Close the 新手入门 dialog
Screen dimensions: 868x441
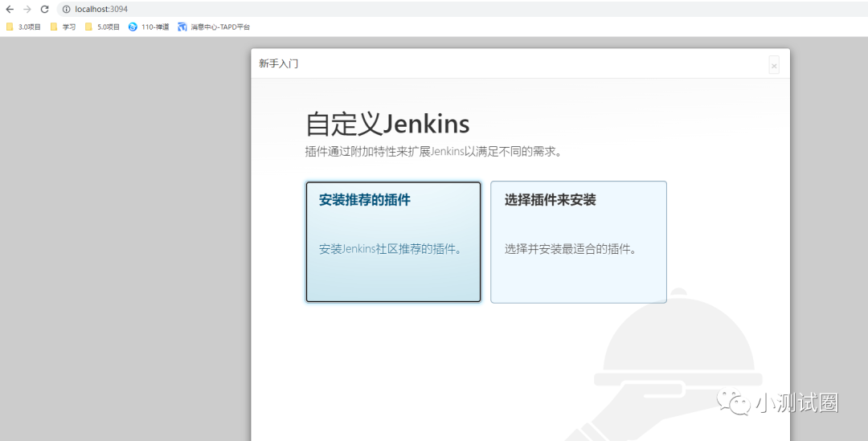pyautogui.click(x=774, y=65)
